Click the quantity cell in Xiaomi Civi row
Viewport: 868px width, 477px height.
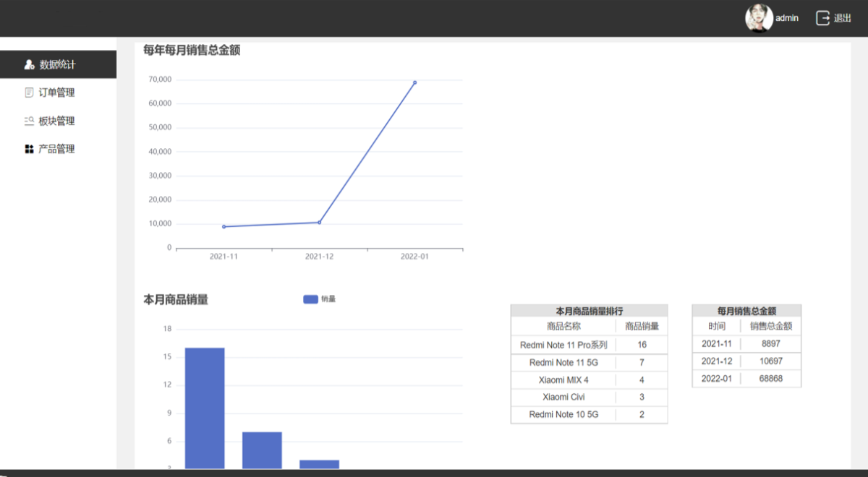642,397
